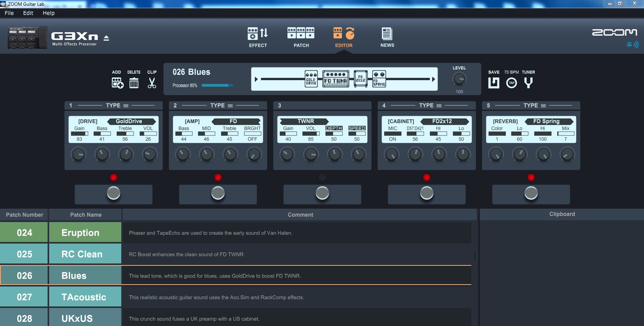The image size is (644, 326).
Task: Click the unlit LED of slot 3
Action: (x=322, y=177)
